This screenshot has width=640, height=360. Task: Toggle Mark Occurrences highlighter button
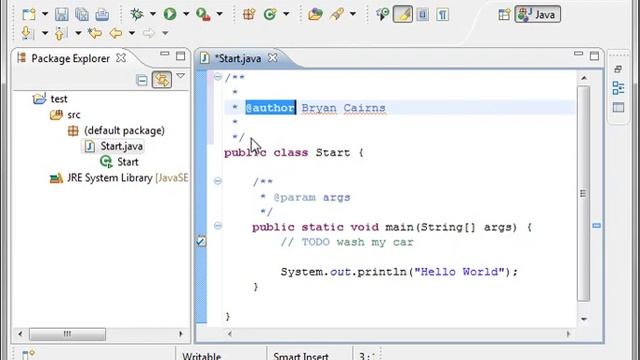tap(402, 15)
